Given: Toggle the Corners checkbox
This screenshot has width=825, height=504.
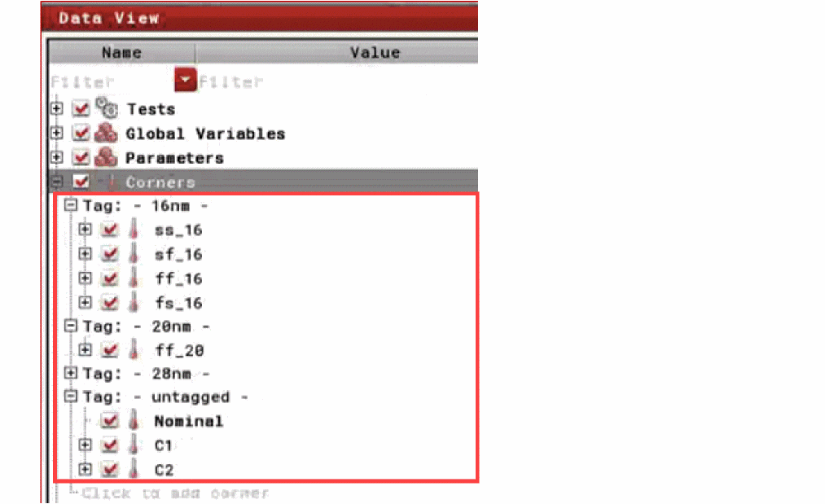Looking at the screenshot, I should coord(81,182).
